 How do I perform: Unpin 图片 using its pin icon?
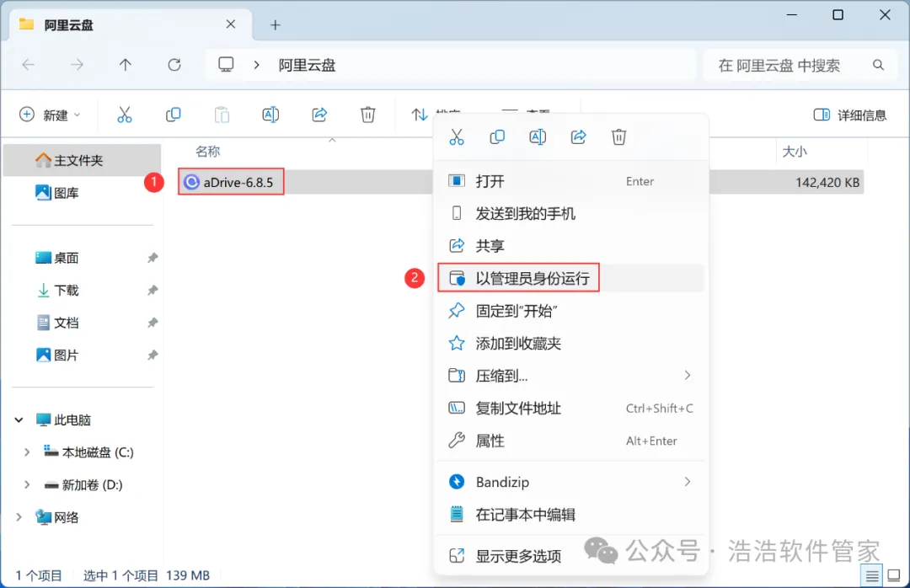click(x=152, y=355)
